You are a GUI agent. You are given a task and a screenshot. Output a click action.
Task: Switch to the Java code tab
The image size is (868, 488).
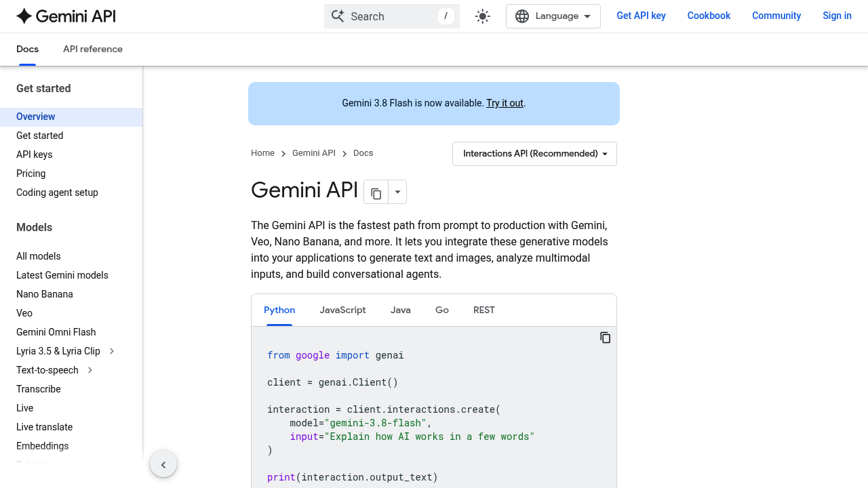click(x=401, y=310)
